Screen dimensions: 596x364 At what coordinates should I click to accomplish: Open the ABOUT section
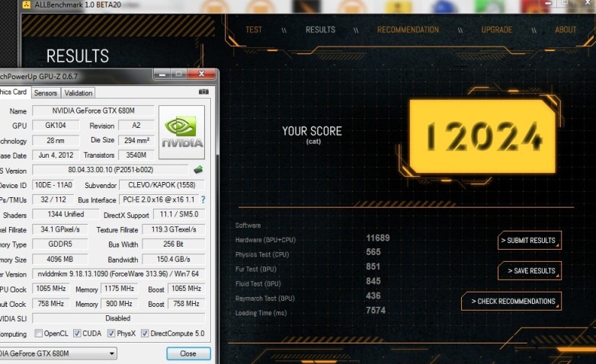[x=566, y=30]
